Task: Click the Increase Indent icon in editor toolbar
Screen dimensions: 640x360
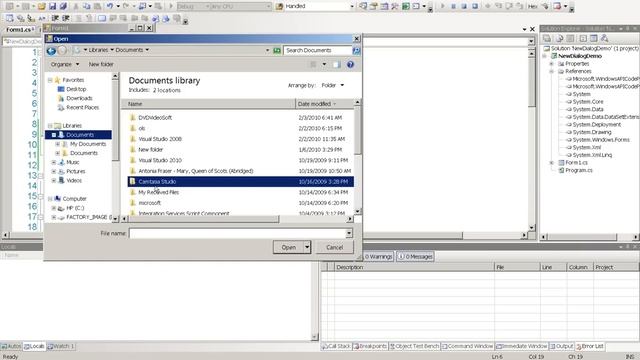Action: pos(65,18)
